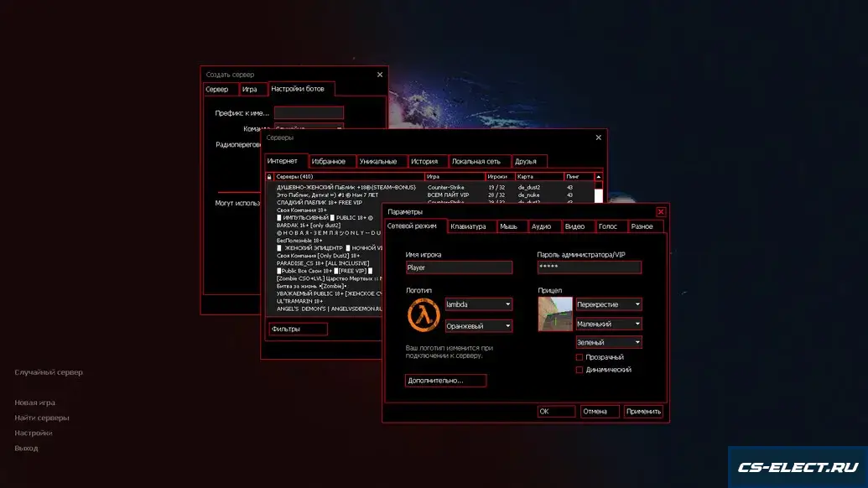Click the Пароль администратора/VIP field
Image resolution: width=868 pixels, height=488 pixels.
click(589, 267)
